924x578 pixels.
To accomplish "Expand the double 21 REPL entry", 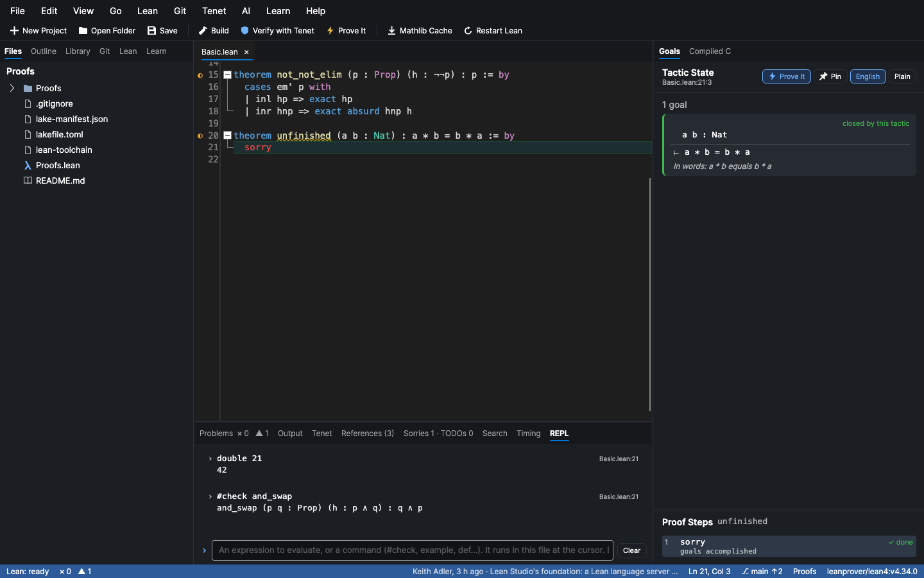I will tap(210, 459).
